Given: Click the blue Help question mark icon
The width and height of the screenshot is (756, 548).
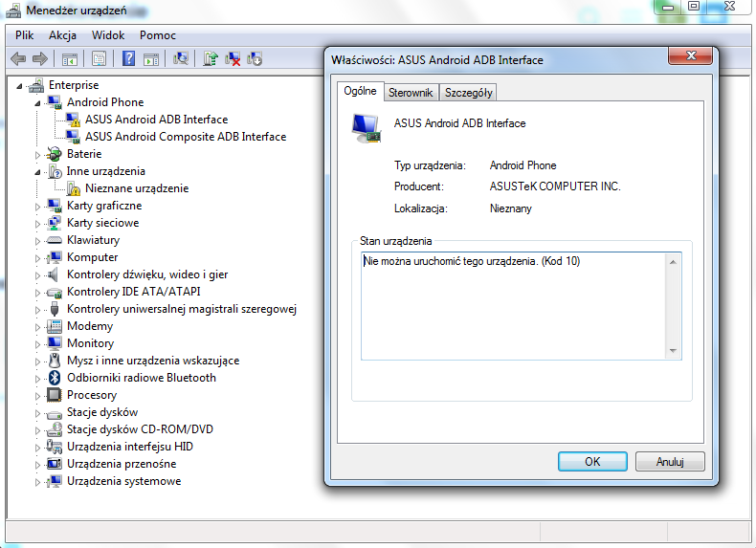Looking at the screenshot, I should 128,59.
